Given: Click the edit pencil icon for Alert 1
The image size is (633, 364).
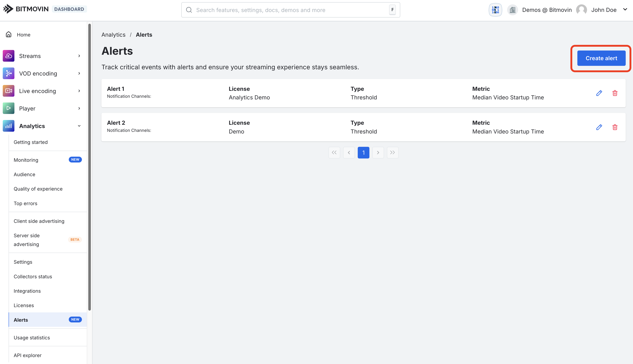Looking at the screenshot, I should pyautogui.click(x=599, y=93).
